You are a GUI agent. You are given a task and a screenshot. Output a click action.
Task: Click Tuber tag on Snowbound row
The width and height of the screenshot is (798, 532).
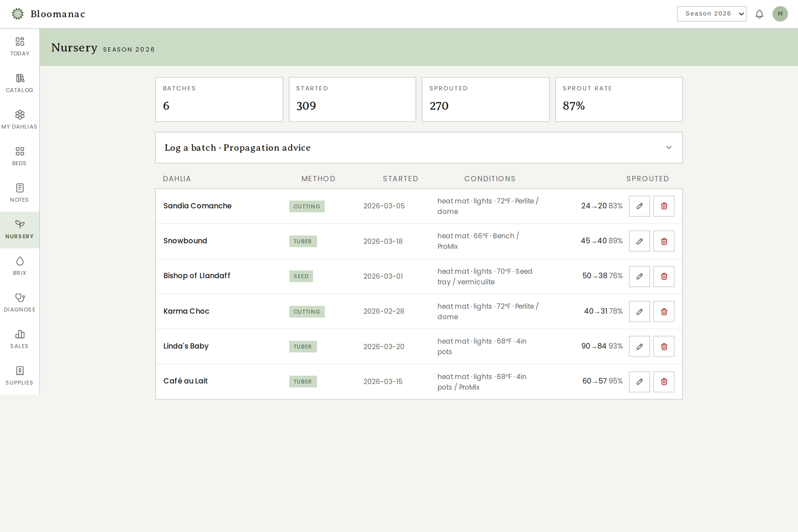tap(303, 241)
